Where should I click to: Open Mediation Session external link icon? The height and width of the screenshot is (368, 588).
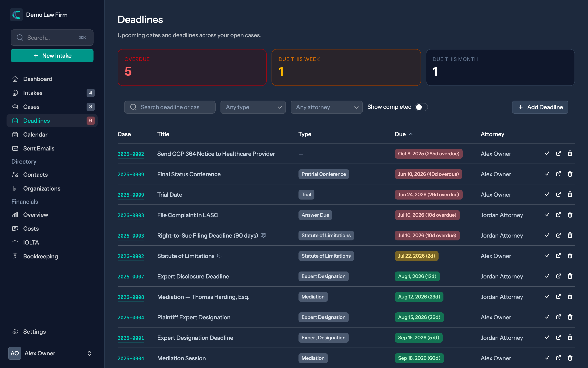(558, 358)
